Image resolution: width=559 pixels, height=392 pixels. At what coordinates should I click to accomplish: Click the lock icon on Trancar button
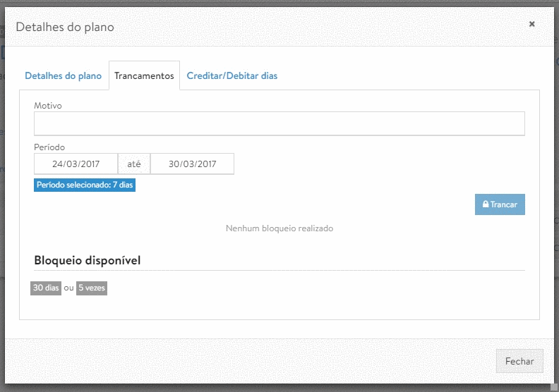click(x=486, y=204)
